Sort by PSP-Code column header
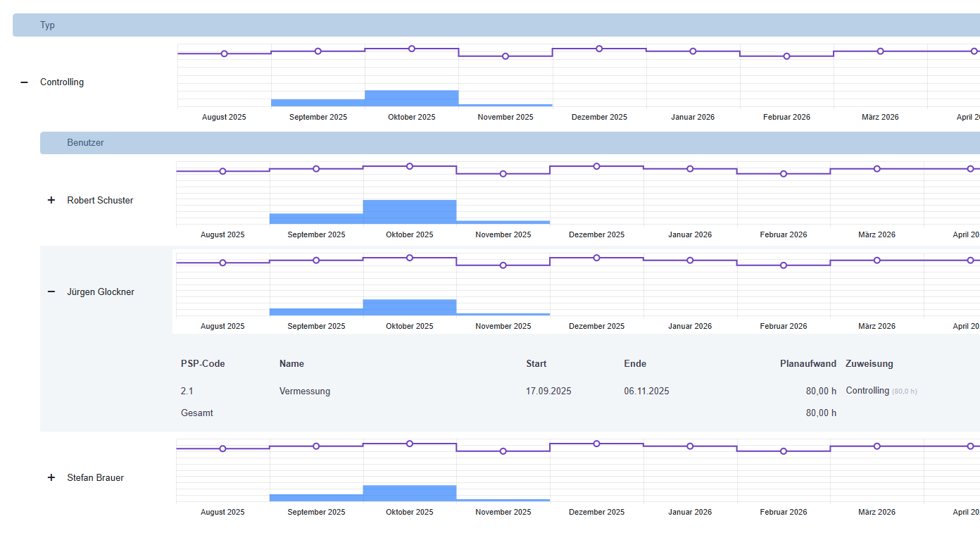Screen dimensions: 980x533 pos(203,364)
